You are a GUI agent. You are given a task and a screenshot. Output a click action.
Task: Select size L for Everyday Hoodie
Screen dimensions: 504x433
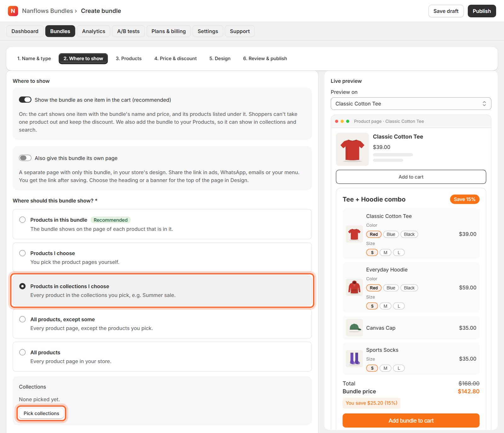coord(399,306)
